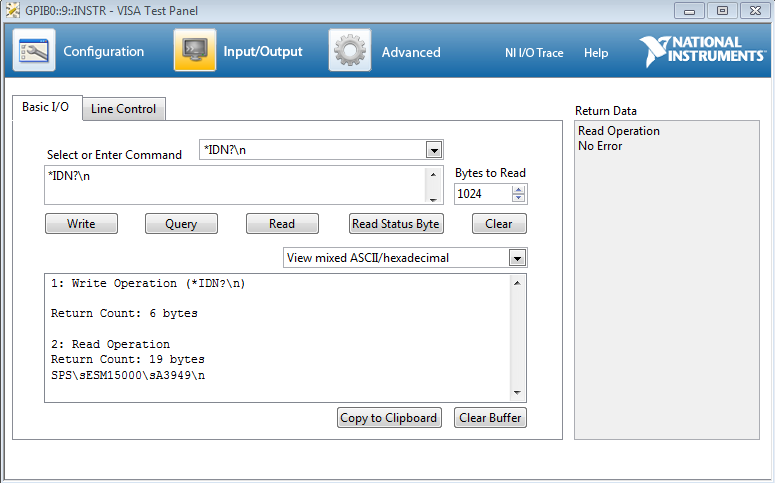
Task: Click 'No Error' in Return Data
Action: (600, 146)
